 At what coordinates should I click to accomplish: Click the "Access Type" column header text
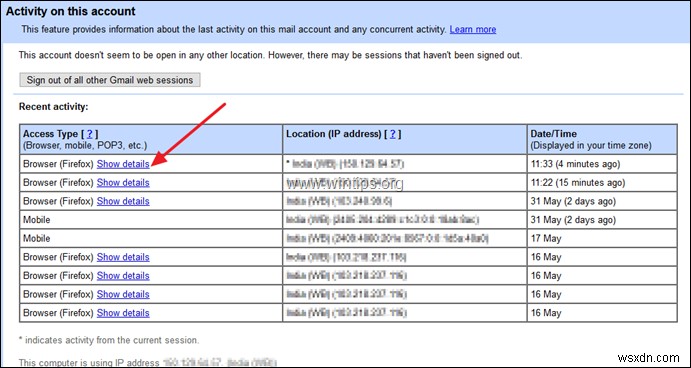pyautogui.click(x=50, y=134)
